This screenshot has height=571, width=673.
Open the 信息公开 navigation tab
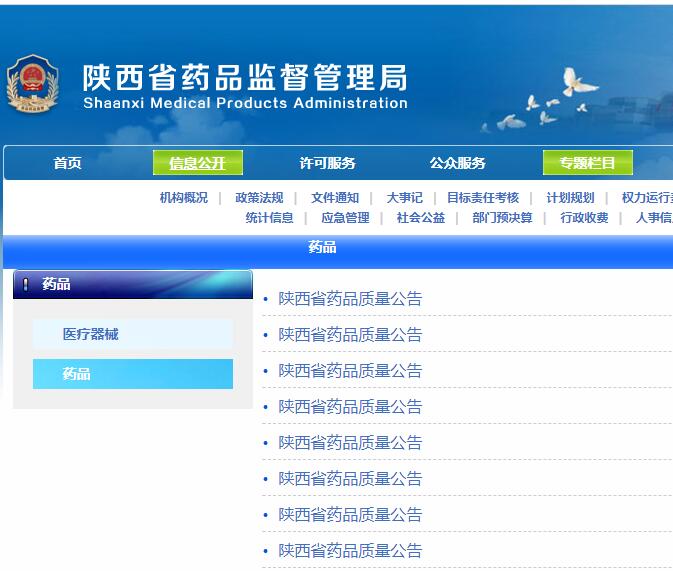pyautogui.click(x=197, y=163)
